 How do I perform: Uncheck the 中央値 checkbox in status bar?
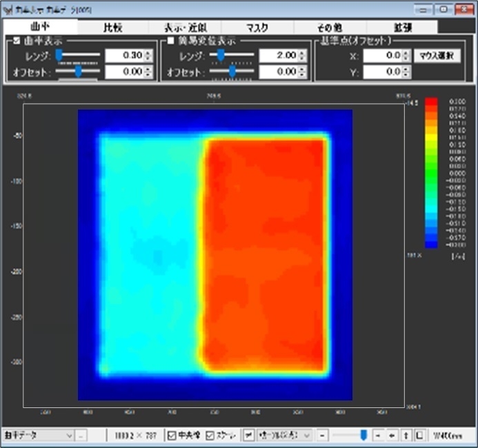[172, 436]
